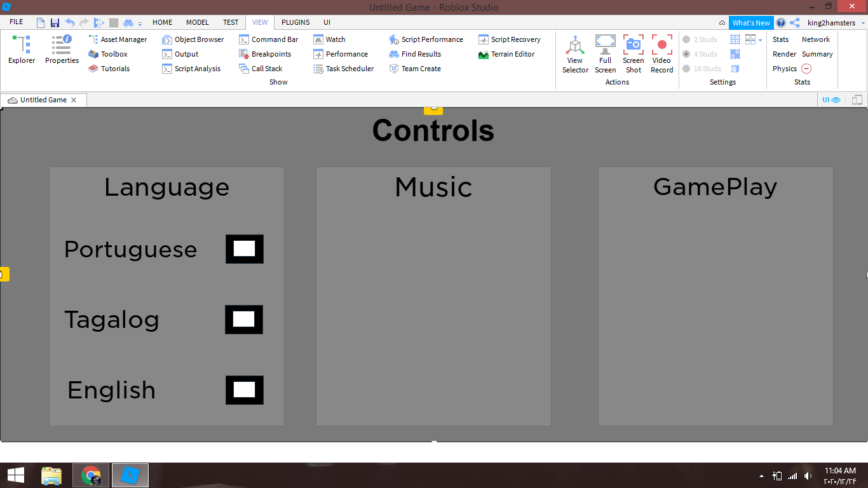Show the Physics stats
The height and width of the screenshot is (488, 868).
click(785, 69)
